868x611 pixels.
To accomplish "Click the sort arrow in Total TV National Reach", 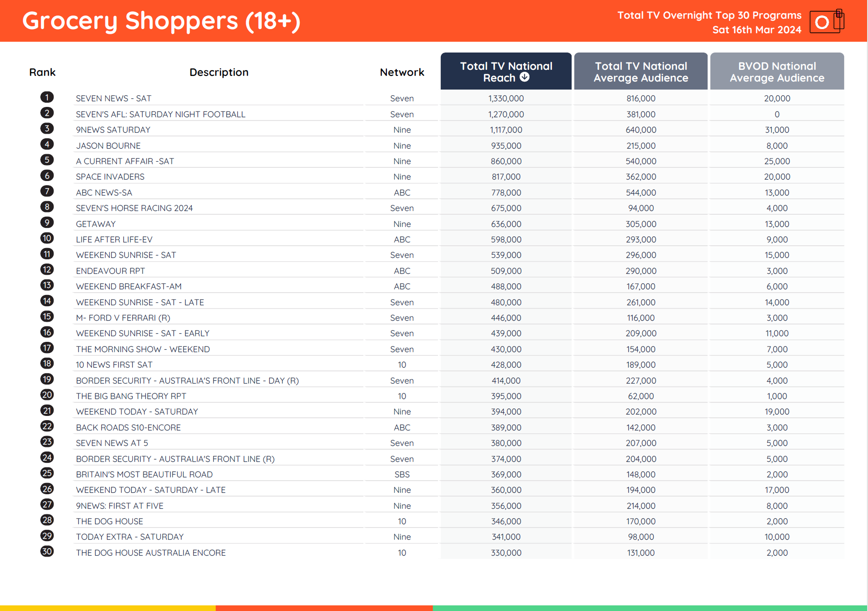I will (x=525, y=77).
